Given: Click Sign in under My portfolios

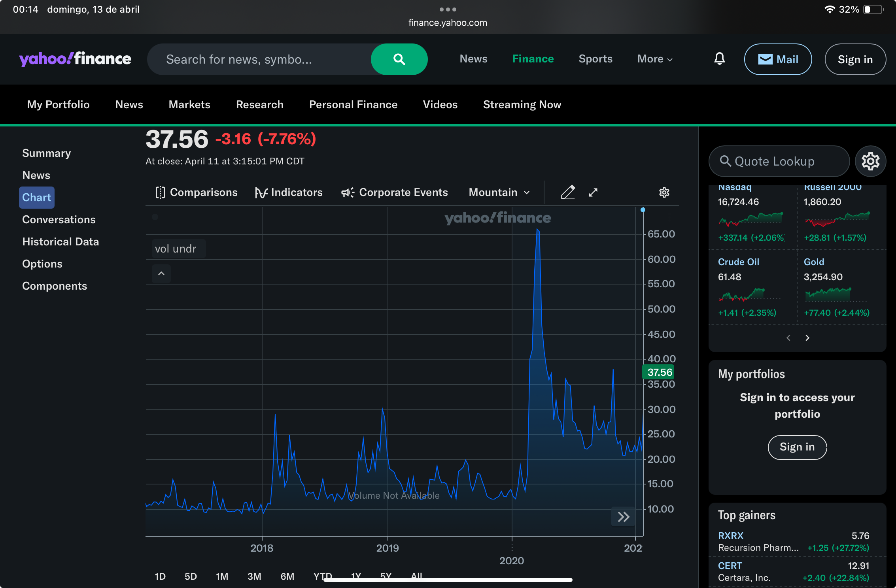Looking at the screenshot, I should [x=797, y=447].
